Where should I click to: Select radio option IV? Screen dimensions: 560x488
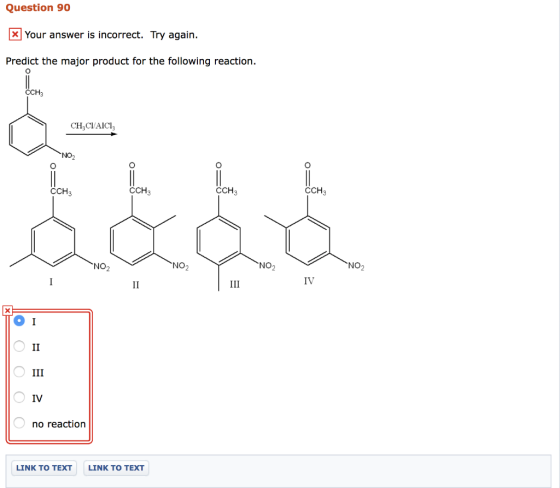point(19,397)
